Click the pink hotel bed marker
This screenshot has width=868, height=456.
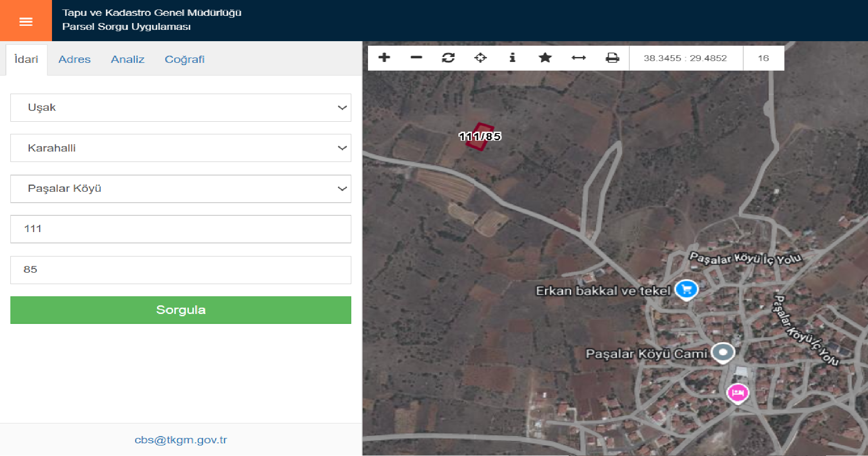[x=737, y=393]
